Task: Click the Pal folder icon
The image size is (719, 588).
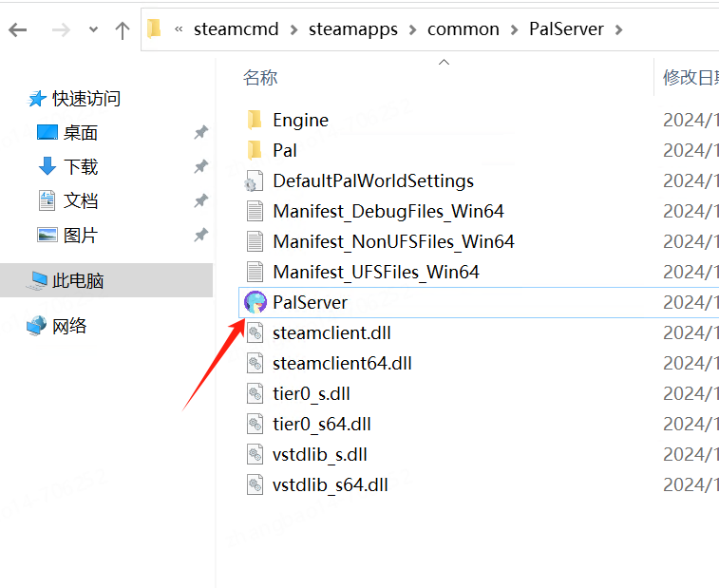Action: coord(255,150)
